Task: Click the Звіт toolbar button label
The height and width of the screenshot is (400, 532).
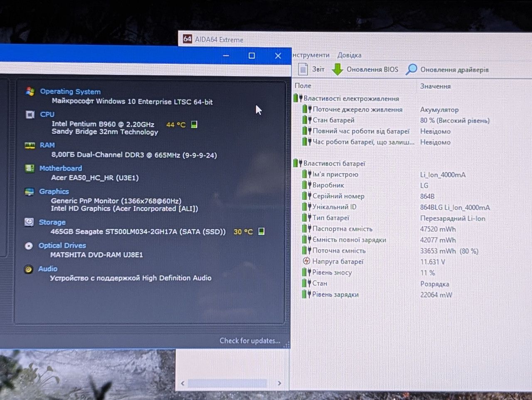Action: pyautogui.click(x=318, y=69)
